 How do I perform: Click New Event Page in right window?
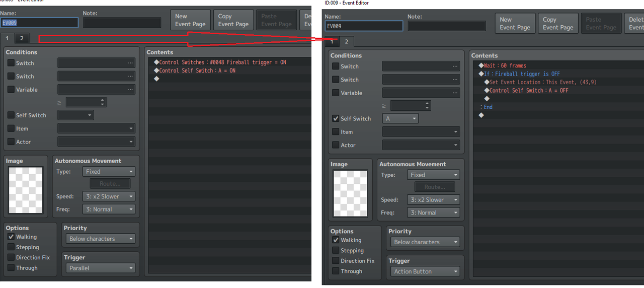click(515, 23)
